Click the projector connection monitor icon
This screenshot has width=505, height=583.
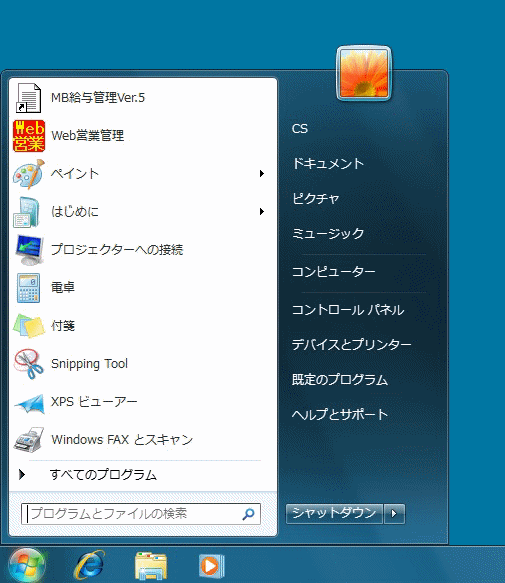(29, 250)
